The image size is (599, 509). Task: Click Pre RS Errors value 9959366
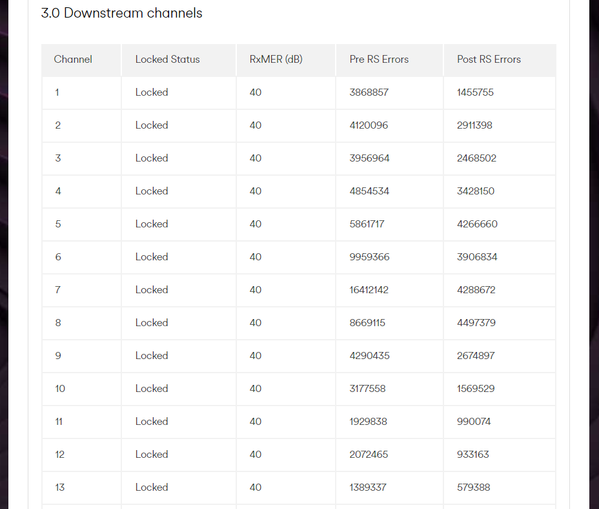click(369, 256)
